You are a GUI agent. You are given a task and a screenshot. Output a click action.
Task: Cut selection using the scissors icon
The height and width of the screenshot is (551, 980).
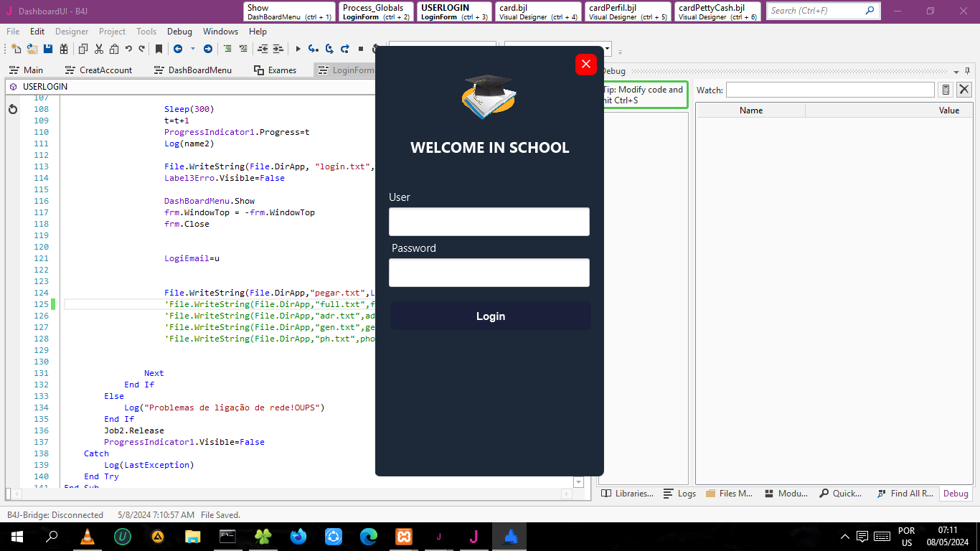point(99,49)
